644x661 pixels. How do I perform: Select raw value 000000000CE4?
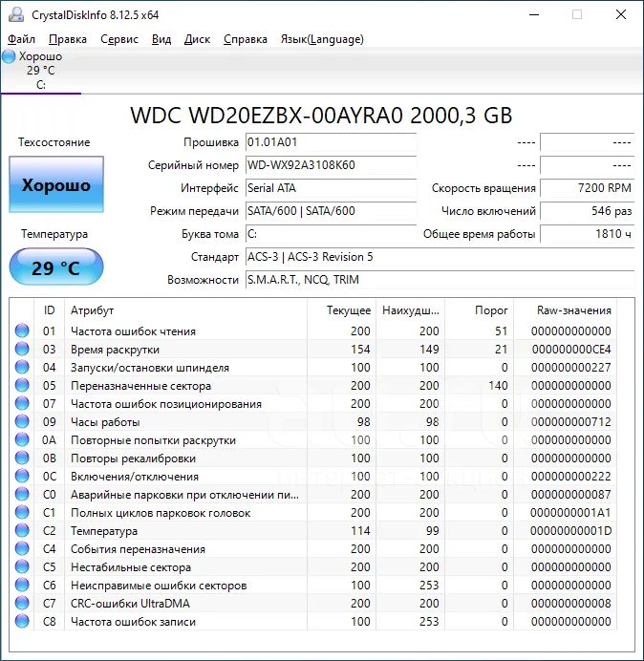(x=571, y=350)
